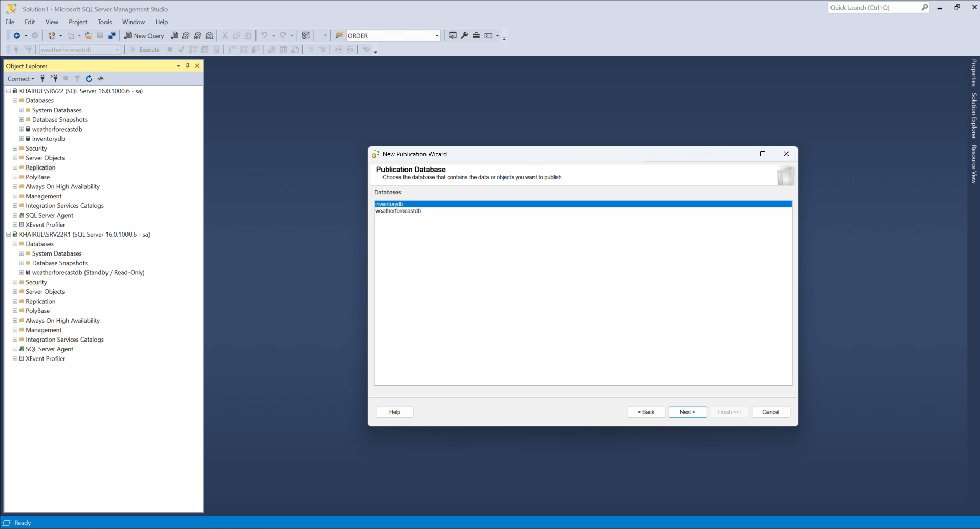980x529 pixels.
Task: Click the Next button in wizard
Action: pyautogui.click(x=687, y=412)
